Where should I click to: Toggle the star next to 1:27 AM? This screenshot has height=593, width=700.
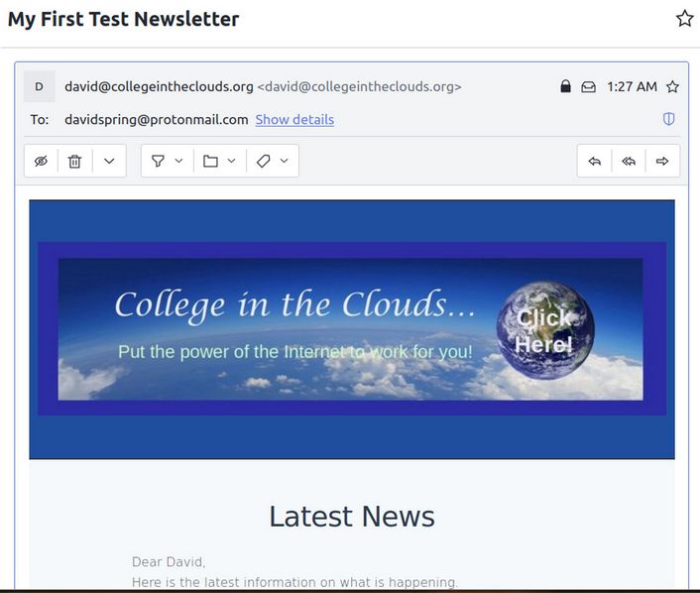pyautogui.click(x=672, y=87)
